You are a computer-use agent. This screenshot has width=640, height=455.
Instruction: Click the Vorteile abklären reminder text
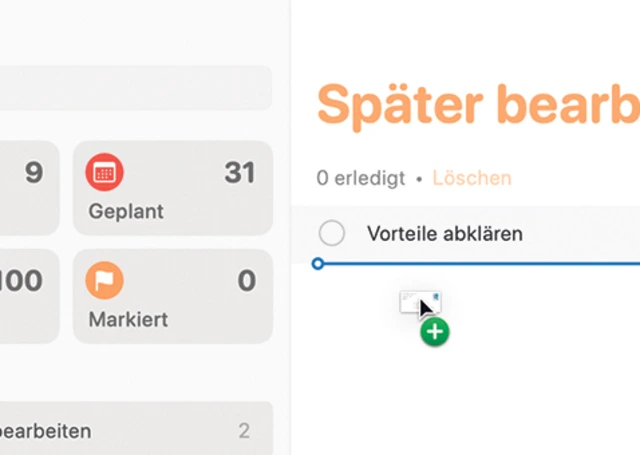(445, 234)
